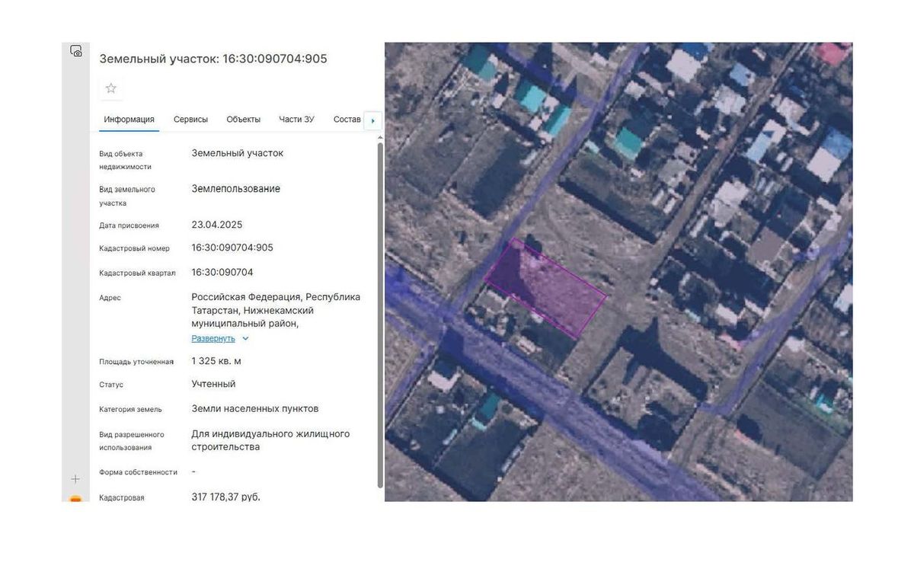The height and width of the screenshot is (588, 914).
Task: Add the parcel to favorites with star
Action: tap(111, 88)
